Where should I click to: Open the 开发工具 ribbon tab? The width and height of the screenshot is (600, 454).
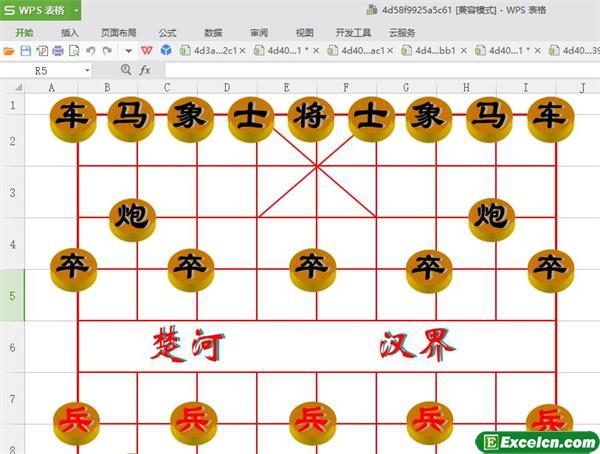click(x=354, y=33)
